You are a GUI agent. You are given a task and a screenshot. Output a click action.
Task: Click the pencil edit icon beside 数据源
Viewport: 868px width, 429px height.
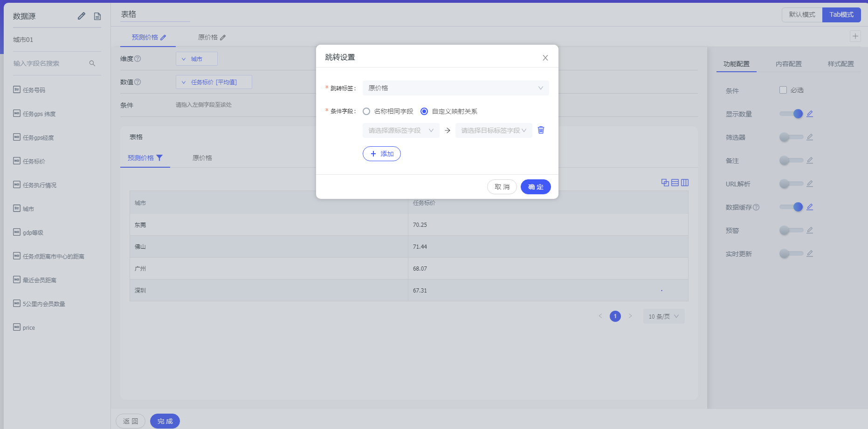point(82,16)
